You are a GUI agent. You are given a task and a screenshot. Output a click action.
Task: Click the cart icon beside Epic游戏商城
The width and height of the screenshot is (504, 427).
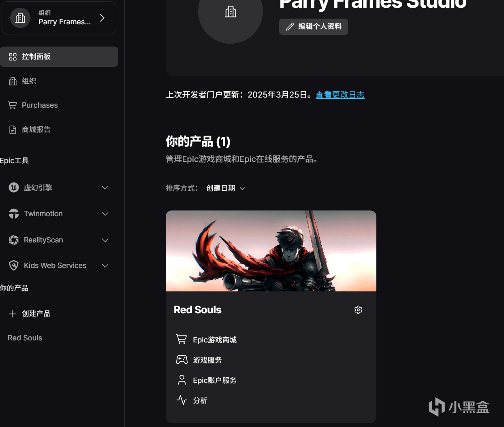182,339
